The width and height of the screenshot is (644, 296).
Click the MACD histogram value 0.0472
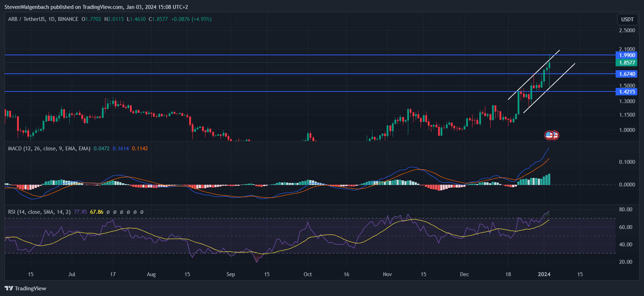[102, 149]
